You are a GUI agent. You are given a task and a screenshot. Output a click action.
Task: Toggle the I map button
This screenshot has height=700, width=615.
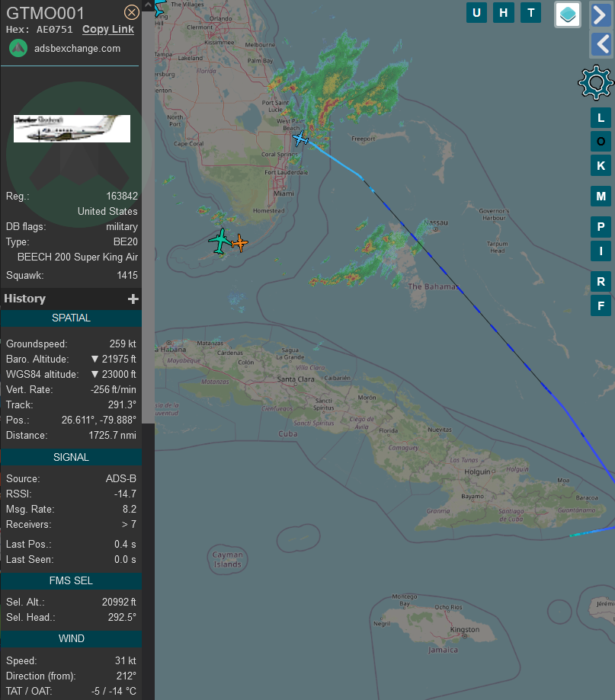[601, 251]
